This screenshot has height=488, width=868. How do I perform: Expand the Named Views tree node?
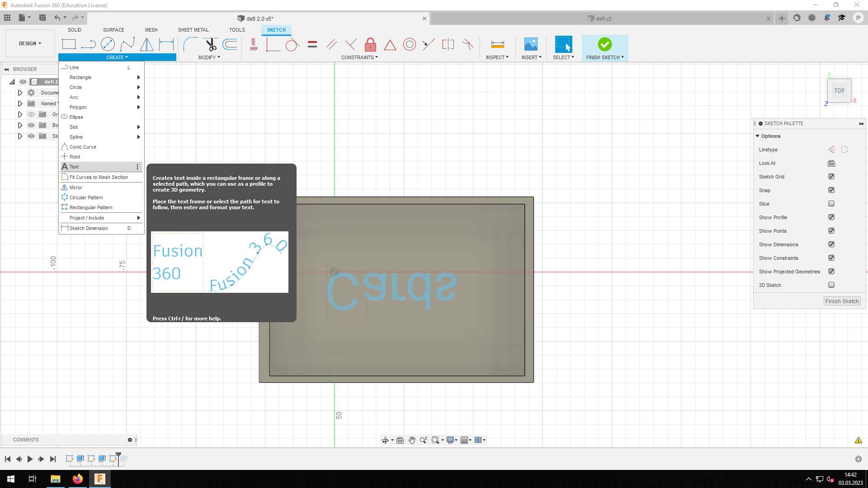pyautogui.click(x=20, y=103)
